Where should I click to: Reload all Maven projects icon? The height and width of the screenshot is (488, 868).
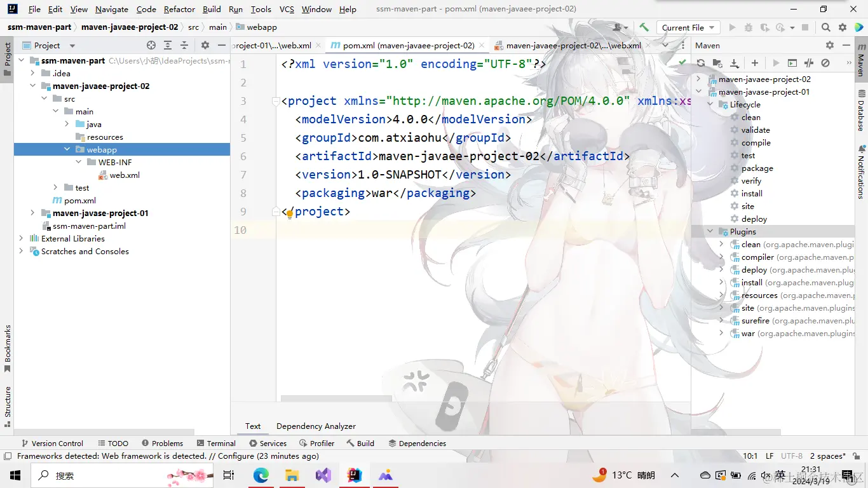(701, 63)
